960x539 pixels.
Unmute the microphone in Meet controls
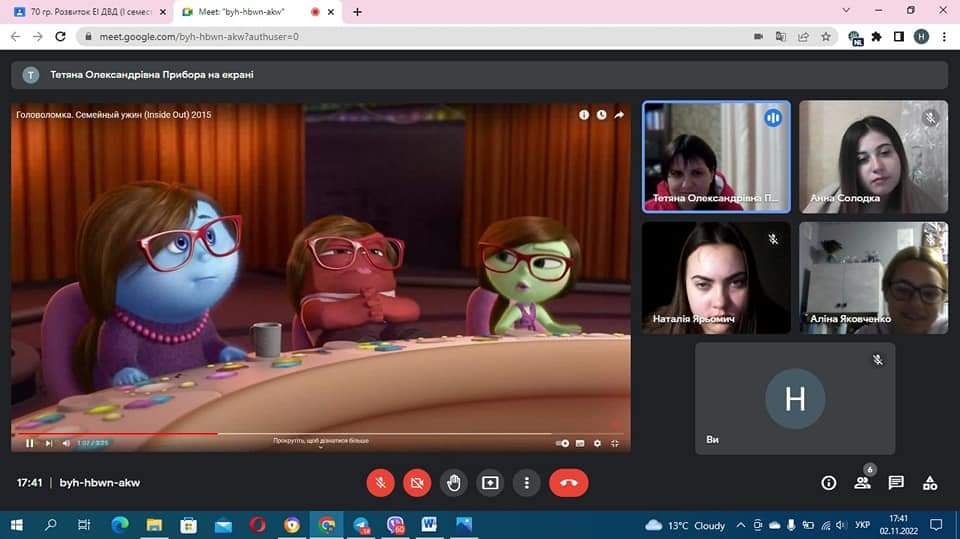380,483
